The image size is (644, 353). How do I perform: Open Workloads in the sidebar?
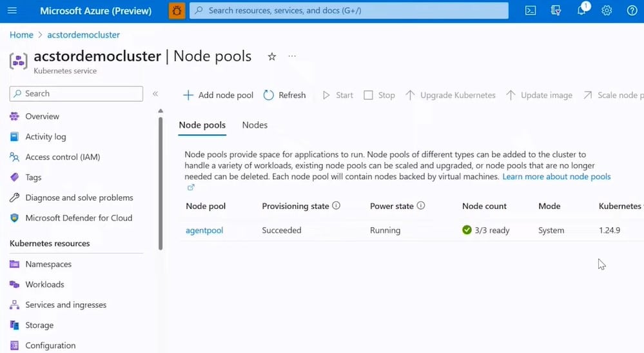pos(44,285)
